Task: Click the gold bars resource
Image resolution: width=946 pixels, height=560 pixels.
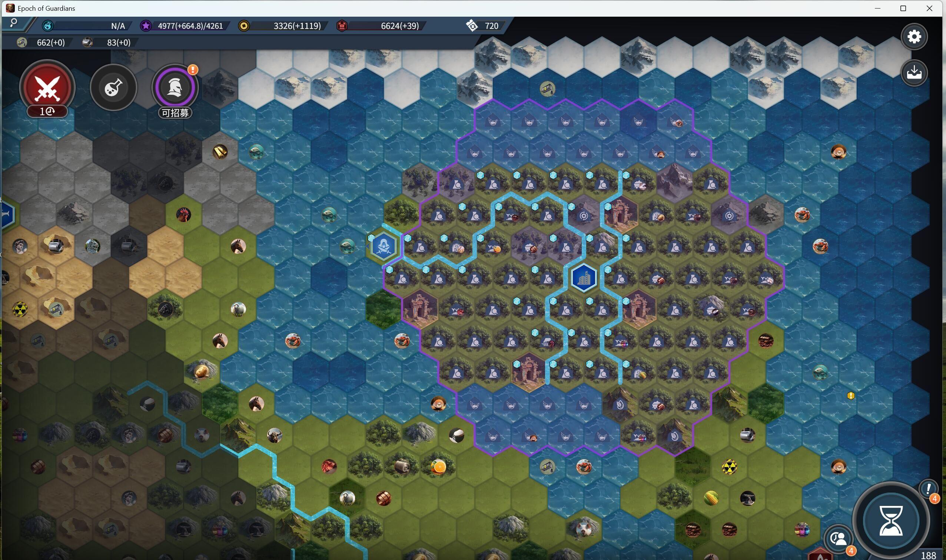Action: (x=220, y=152)
